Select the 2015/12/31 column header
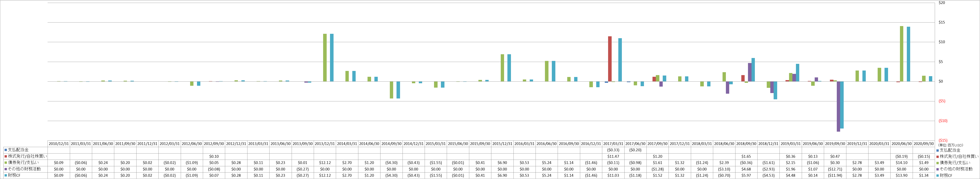 [502, 144]
